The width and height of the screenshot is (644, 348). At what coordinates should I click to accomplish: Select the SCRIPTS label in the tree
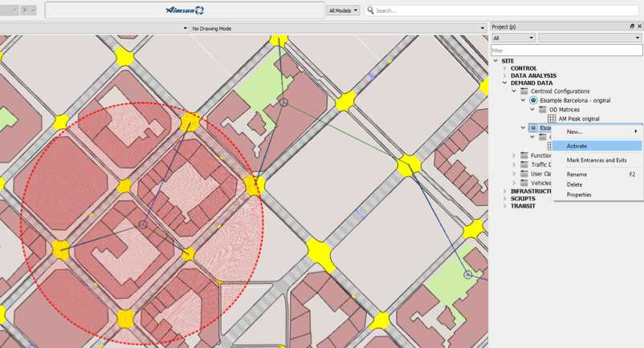pos(523,198)
